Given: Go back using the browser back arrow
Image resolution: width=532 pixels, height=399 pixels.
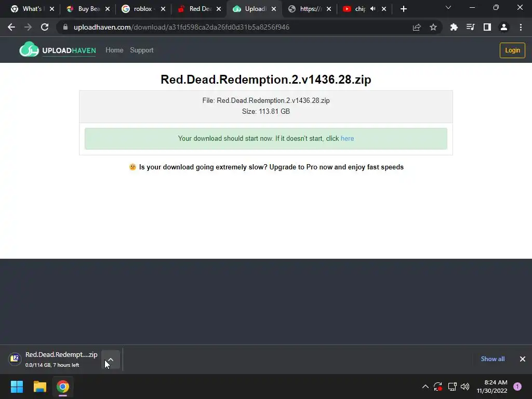Looking at the screenshot, I should click(11, 27).
